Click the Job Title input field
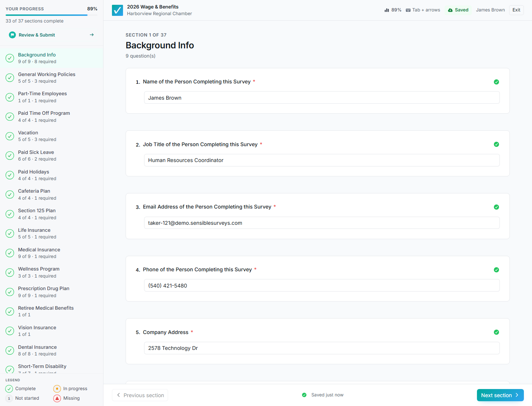Image resolution: width=532 pixels, height=406 pixels. coord(322,160)
